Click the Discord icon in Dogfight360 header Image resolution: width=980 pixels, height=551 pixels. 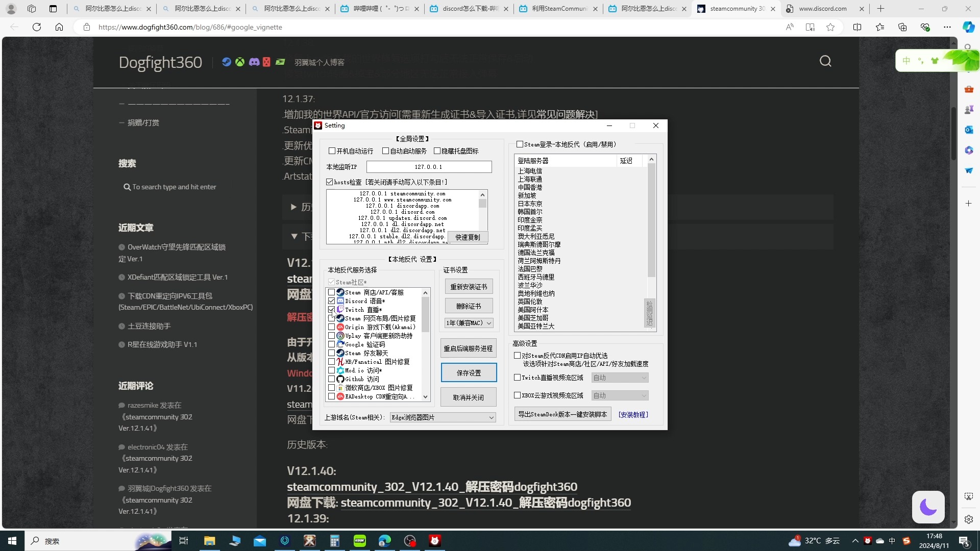(x=254, y=62)
